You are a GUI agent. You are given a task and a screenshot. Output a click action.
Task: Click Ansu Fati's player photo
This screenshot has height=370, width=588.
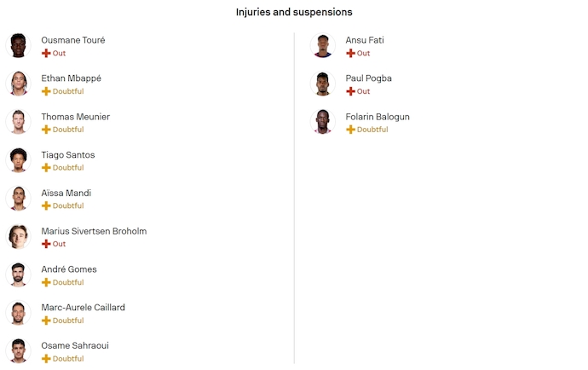[323, 45]
